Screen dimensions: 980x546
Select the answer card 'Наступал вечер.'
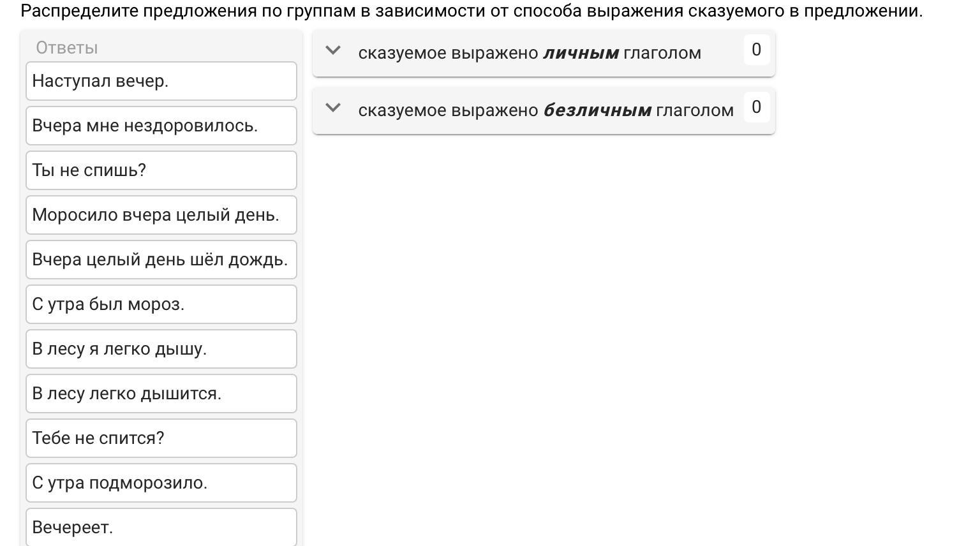tap(161, 81)
